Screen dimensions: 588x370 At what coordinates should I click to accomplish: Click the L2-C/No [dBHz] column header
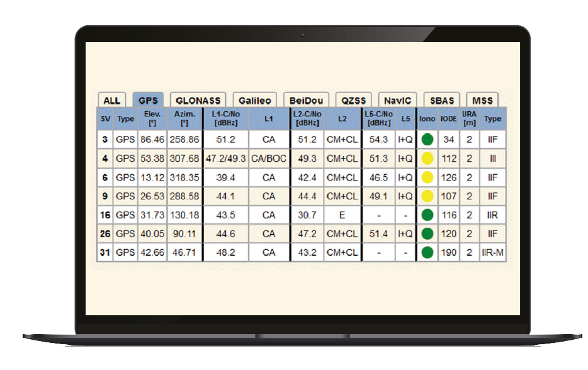tap(307, 119)
